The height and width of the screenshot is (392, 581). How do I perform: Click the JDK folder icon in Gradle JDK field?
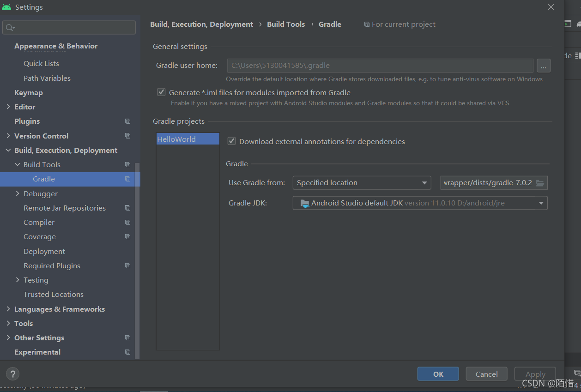click(x=305, y=203)
